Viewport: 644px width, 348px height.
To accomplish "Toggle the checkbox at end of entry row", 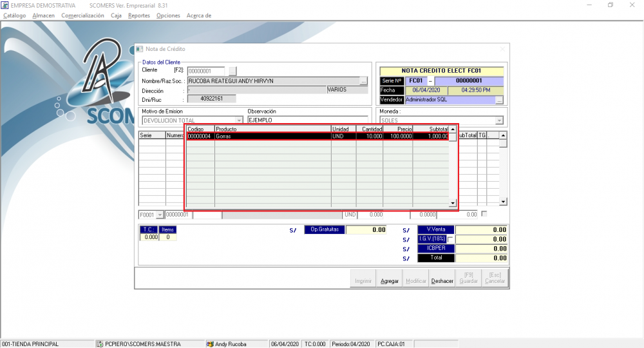I will point(484,214).
